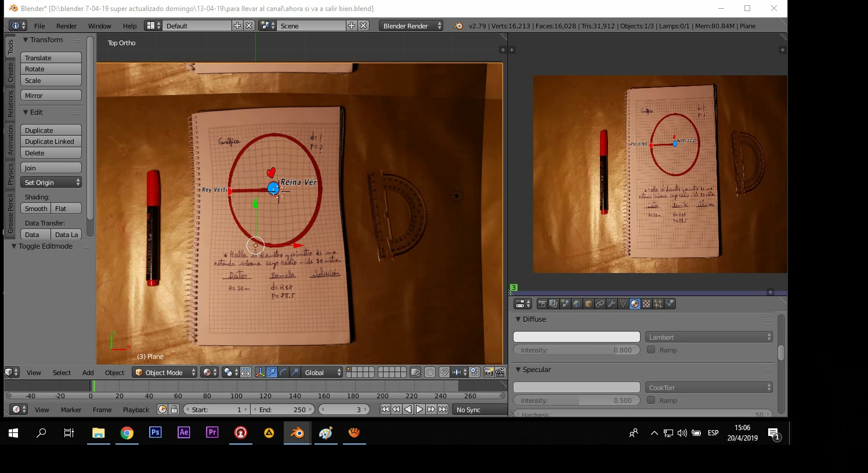This screenshot has height=473, width=868.
Task: Open the Modifiers wrench icon tab
Action: [612, 304]
